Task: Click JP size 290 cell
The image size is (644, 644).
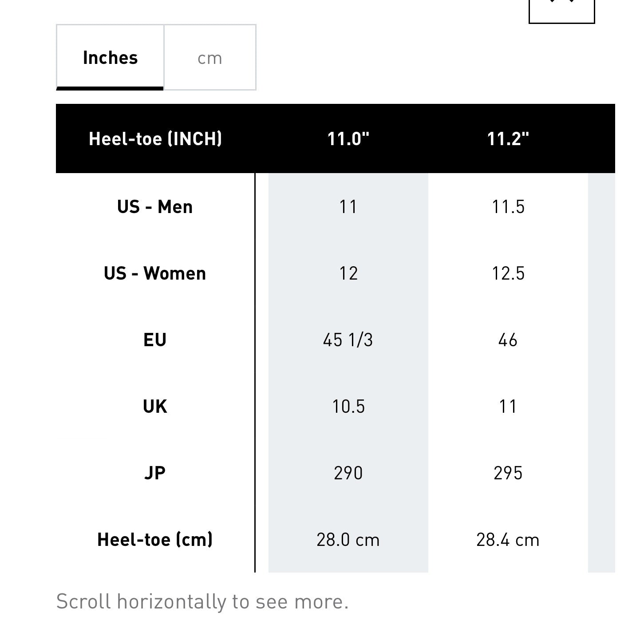Action: [x=348, y=473]
